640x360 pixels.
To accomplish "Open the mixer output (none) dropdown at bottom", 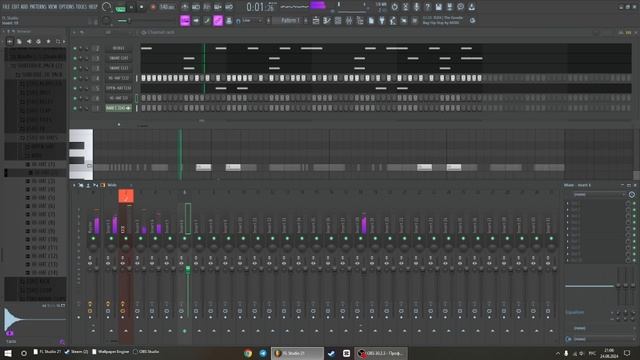I will coord(598,339).
